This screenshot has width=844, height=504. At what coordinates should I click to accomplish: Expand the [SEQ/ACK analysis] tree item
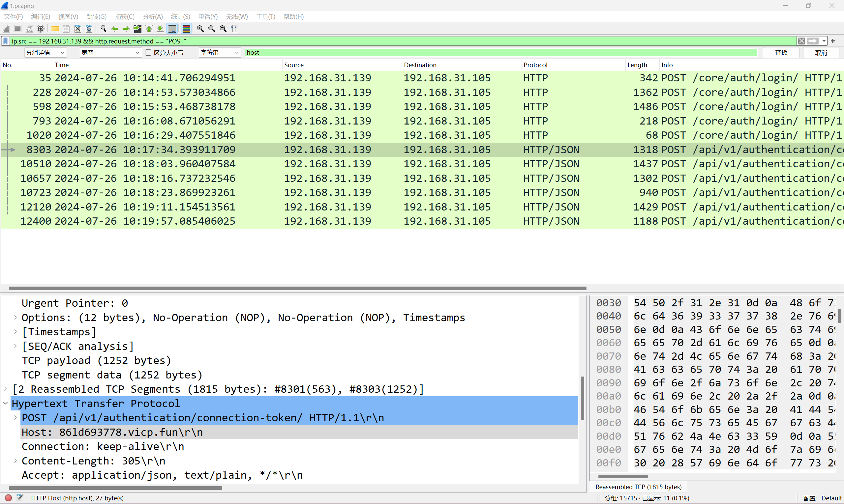pos(15,346)
